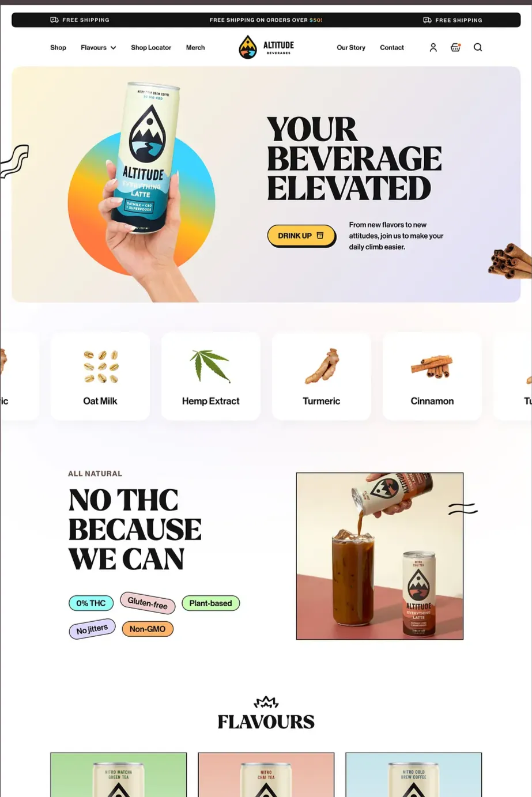Viewport: 532px width, 797px height.
Task: Select the Turmeric ingredient card
Action: click(322, 376)
